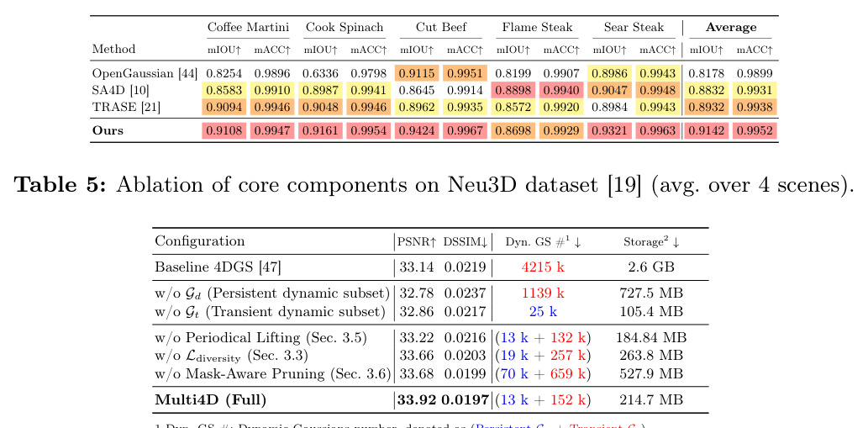Click blue value 19 k
Viewport: 868px width, 428px height.
tap(514, 356)
